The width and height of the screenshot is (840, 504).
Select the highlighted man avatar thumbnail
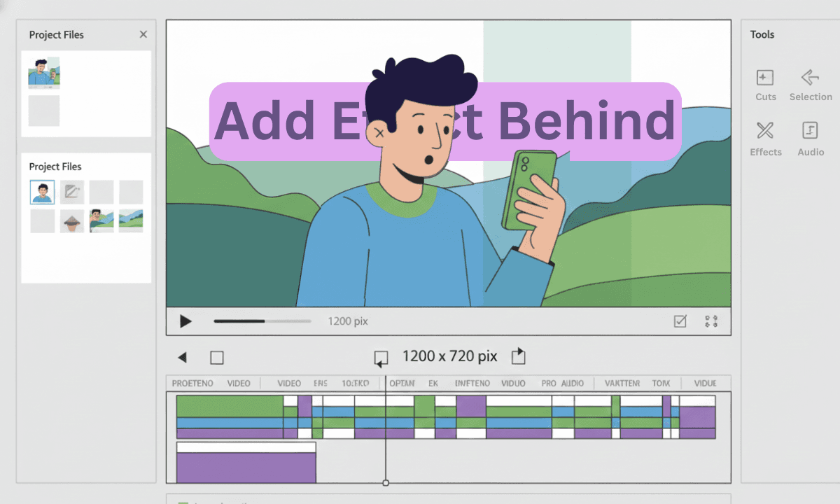[x=42, y=192]
